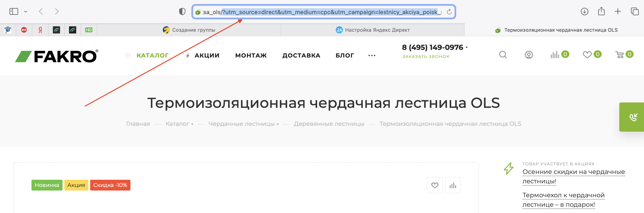
Task: Open the user account icon
Action: (529, 55)
